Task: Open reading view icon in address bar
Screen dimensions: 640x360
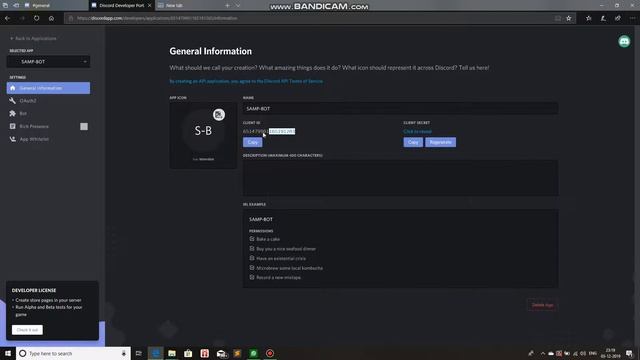Action: [x=558, y=18]
